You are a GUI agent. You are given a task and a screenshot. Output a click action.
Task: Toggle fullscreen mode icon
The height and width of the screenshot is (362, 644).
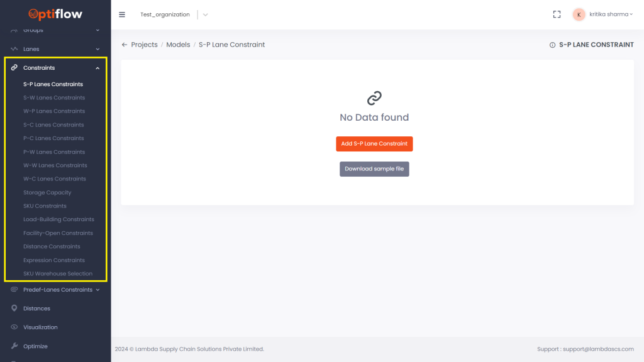557,14
